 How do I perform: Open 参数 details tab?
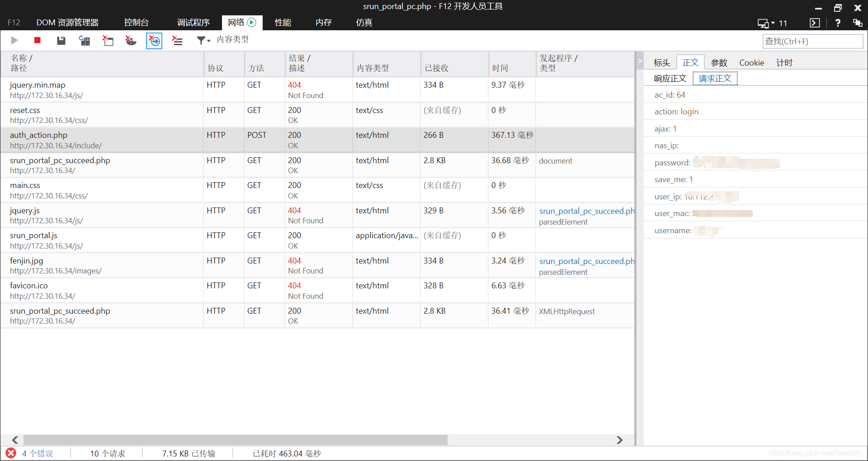719,63
